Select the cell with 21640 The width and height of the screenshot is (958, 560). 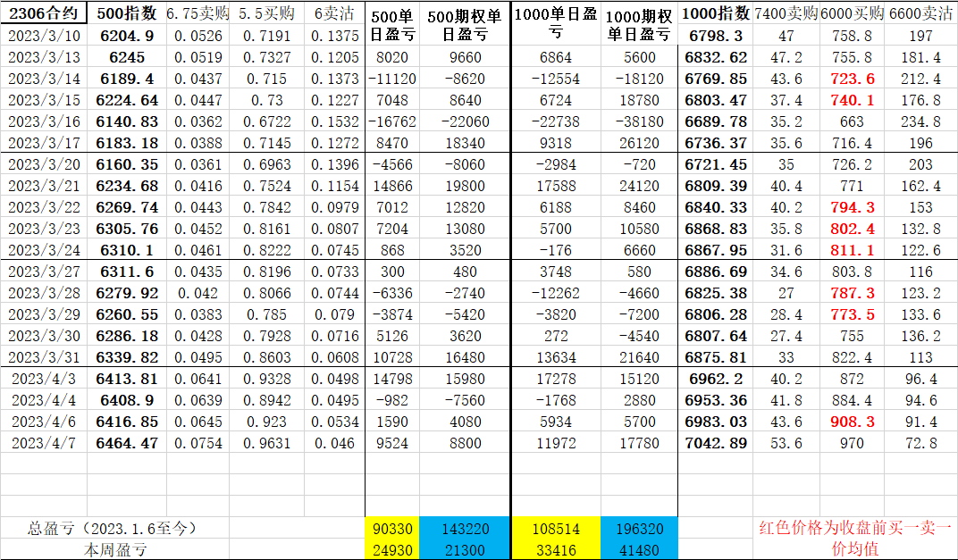point(639,357)
